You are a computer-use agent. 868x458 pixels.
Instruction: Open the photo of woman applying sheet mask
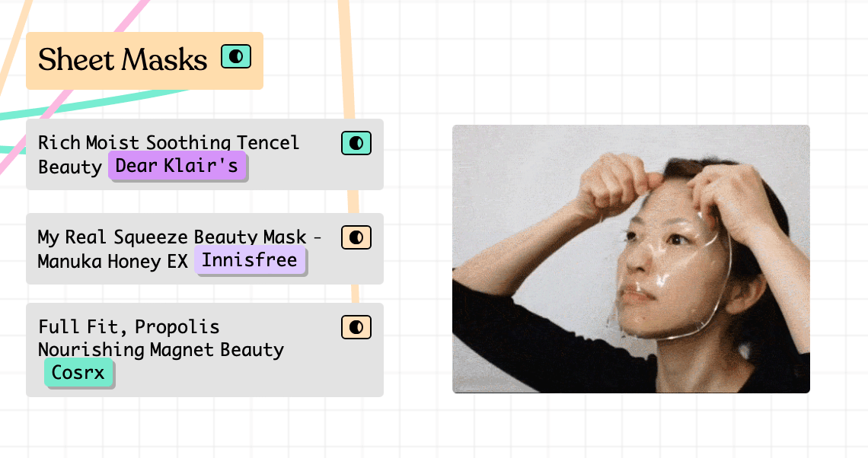pos(630,259)
